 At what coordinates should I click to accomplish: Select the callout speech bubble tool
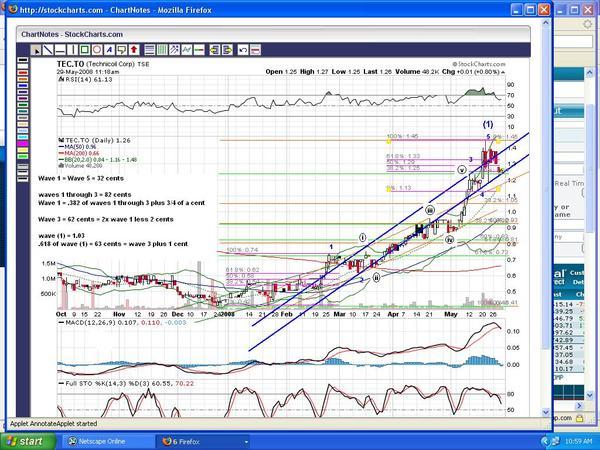tap(121, 50)
